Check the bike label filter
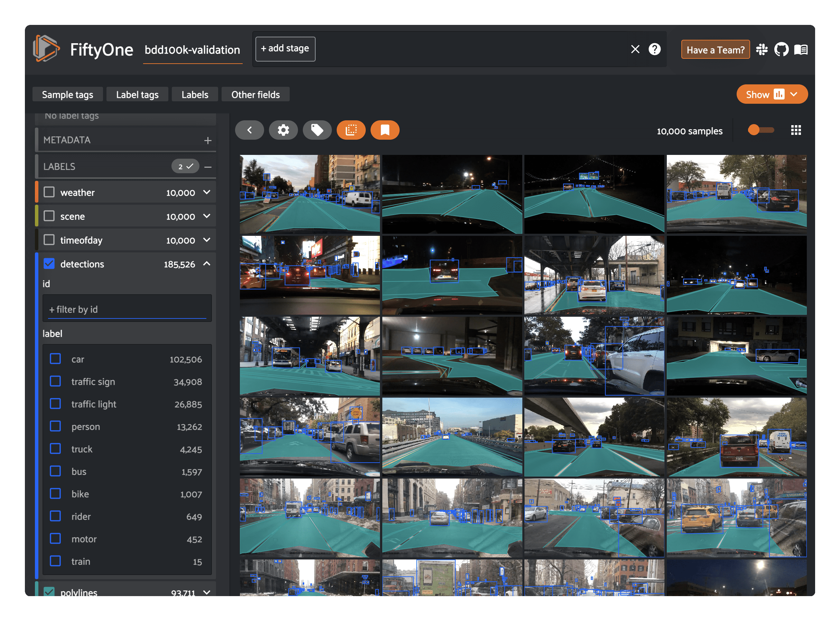The width and height of the screenshot is (840, 621). pyautogui.click(x=56, y=494)
